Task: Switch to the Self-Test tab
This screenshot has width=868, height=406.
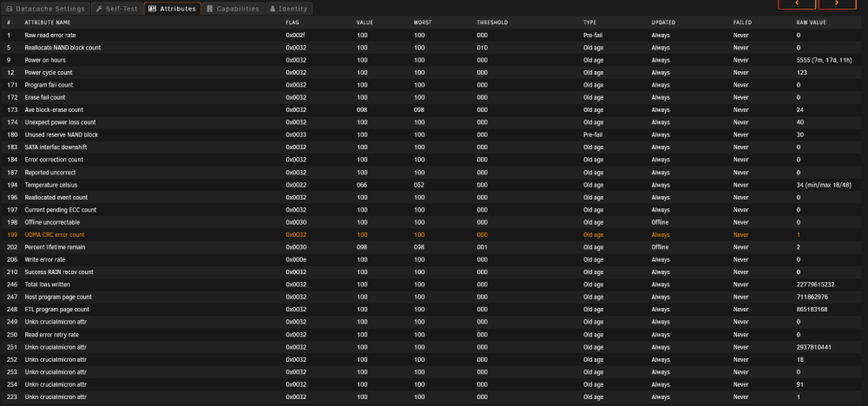Action: pyautogui.click(x=116, y=9)
